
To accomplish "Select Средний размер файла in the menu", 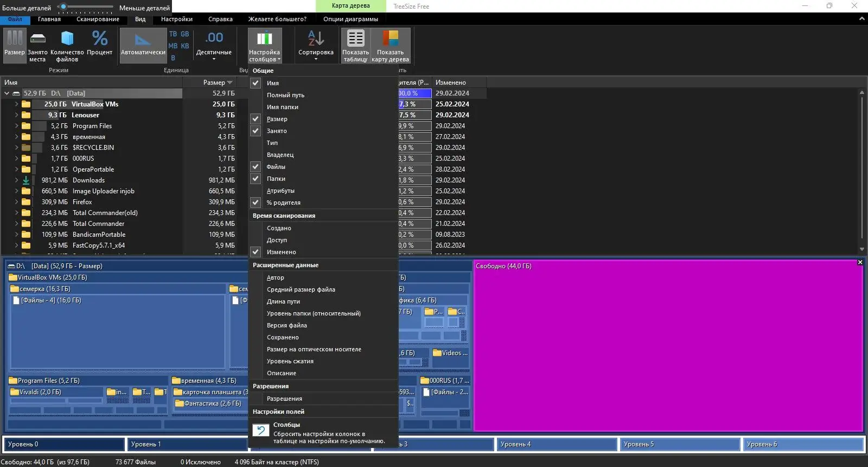I will (x=323, y=289).
